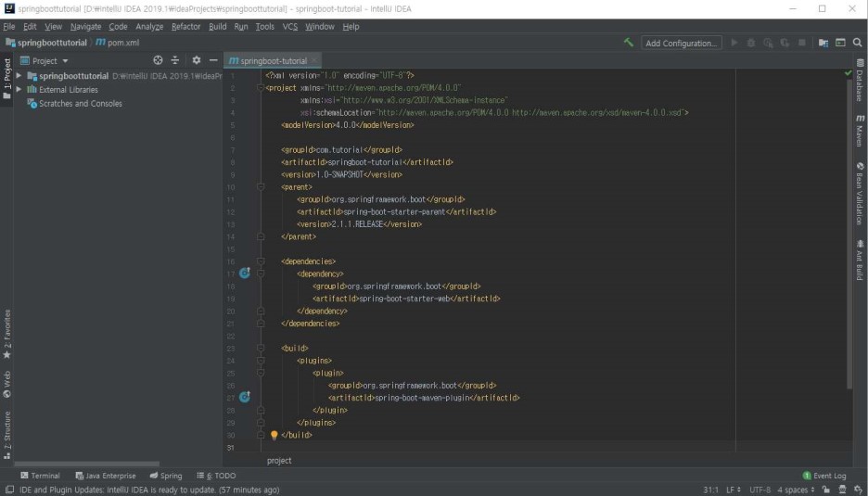Viewport: 868px width, 496px height.
Task: Toggle the Maven tool window
Action: (860, 131)
